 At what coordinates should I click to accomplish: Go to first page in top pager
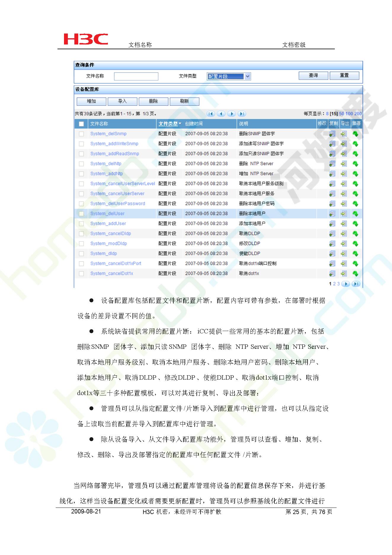[211, 114]
